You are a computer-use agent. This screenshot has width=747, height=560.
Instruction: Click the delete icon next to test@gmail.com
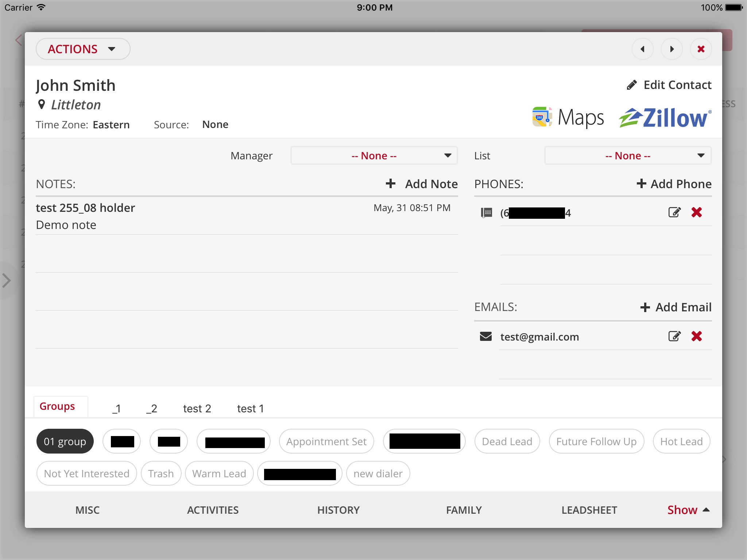[696, 337]
